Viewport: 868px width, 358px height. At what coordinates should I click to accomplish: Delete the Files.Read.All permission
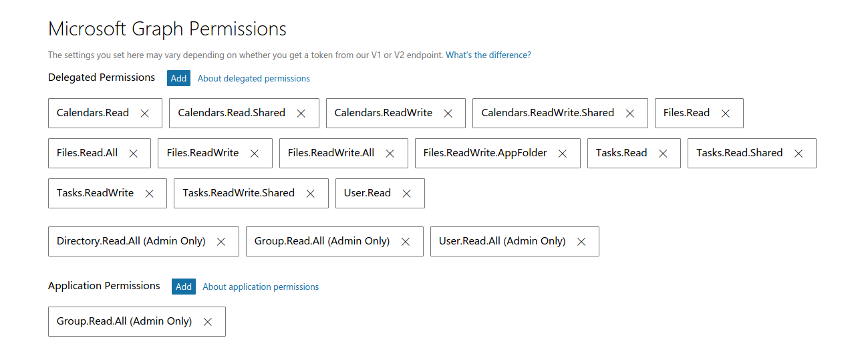pos(133,154)
